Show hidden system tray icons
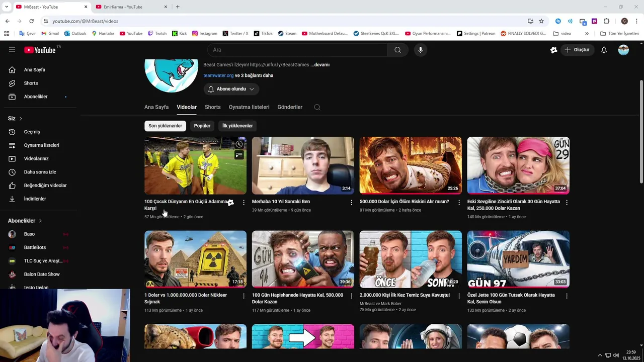This screenshot has width=644, height=362. [x=600, y=355]
